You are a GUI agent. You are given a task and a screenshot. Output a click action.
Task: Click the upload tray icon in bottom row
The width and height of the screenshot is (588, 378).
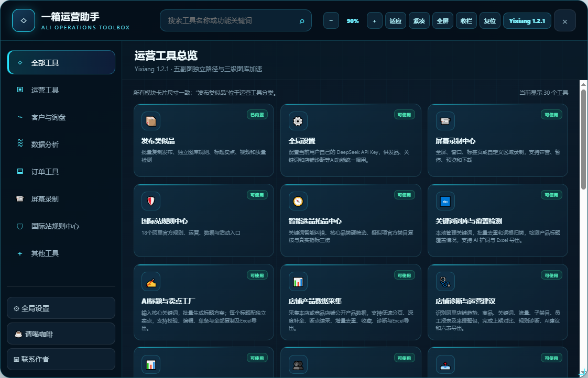[445, 364]
